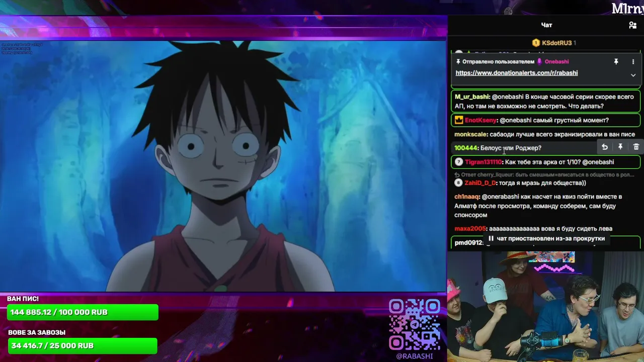Click the pmd0912 username in chat

[468, 243]
